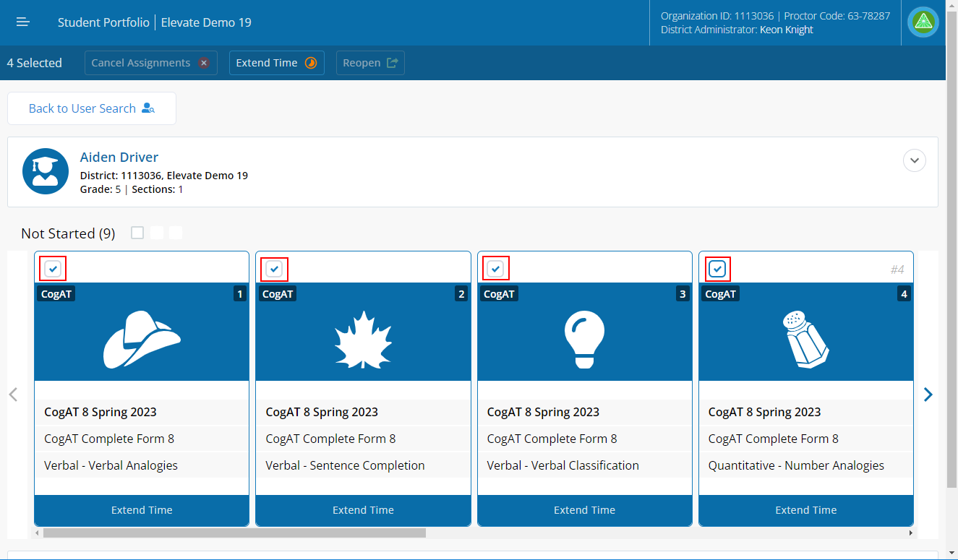Click Extend Time in the top toolbar
The height and width of the screenshot is (560, 958).
pos(277,63)
